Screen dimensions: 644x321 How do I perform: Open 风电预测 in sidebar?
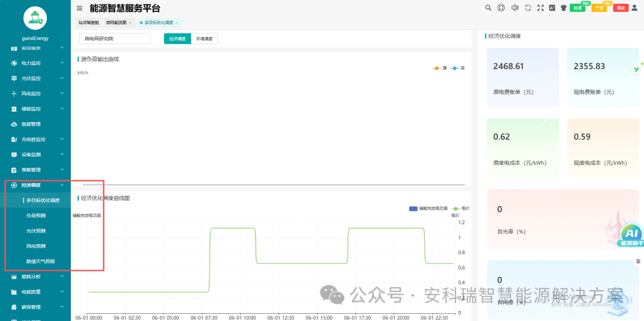pyautogui.click(x=36, y=246)
